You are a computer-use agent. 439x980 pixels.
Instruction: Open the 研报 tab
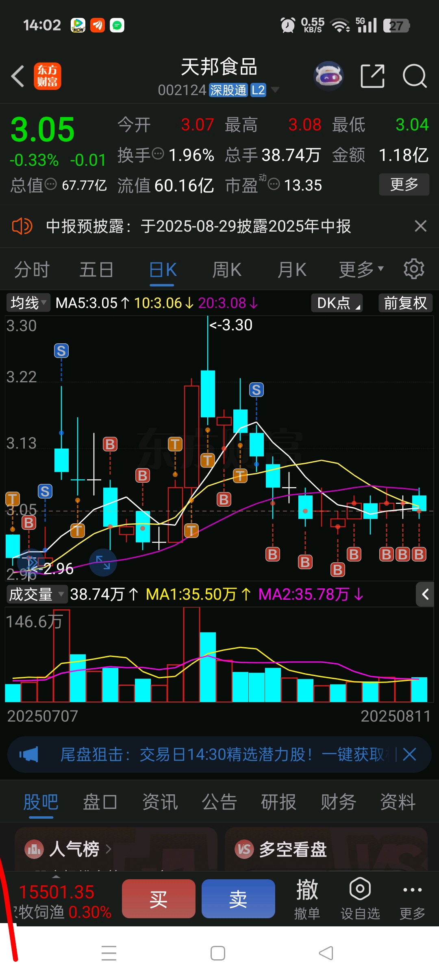click(x=279, y=802)
